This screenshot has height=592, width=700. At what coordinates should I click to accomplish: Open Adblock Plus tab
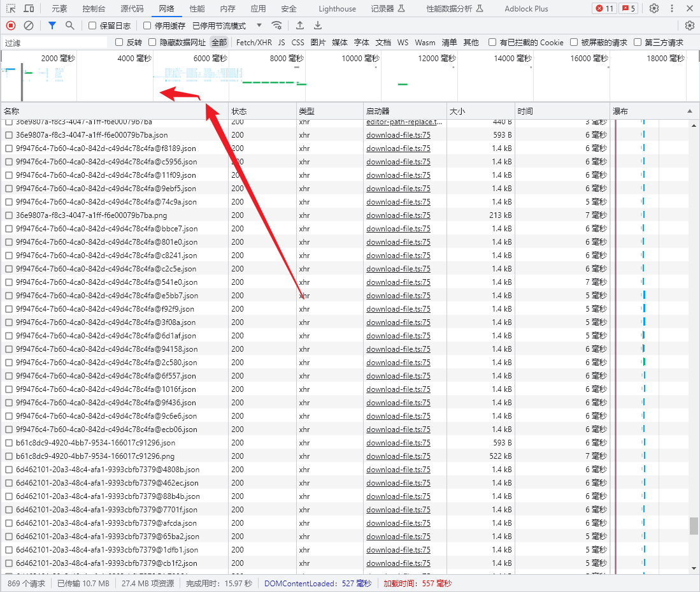pyautogui.click(x=526, y=8)
